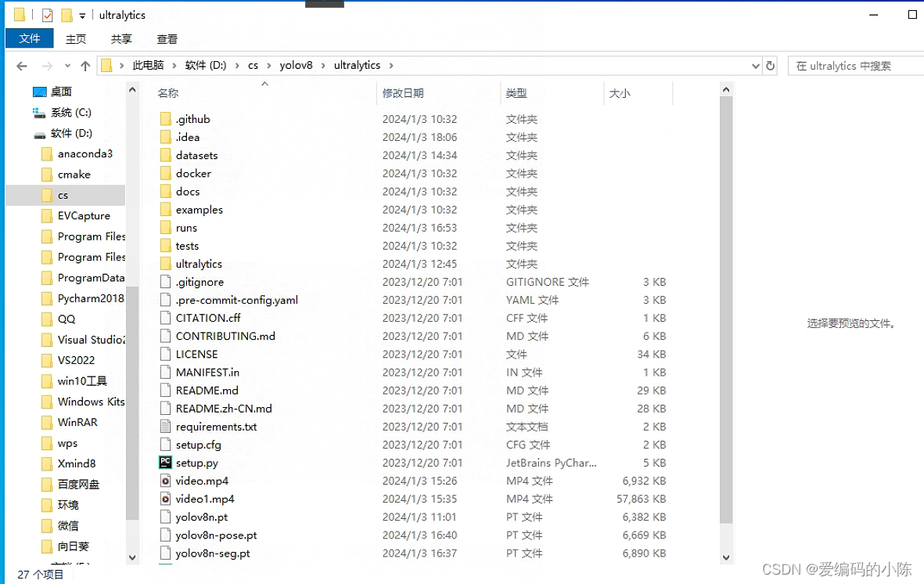Sort by the 类型 column header

coord(516,93)
